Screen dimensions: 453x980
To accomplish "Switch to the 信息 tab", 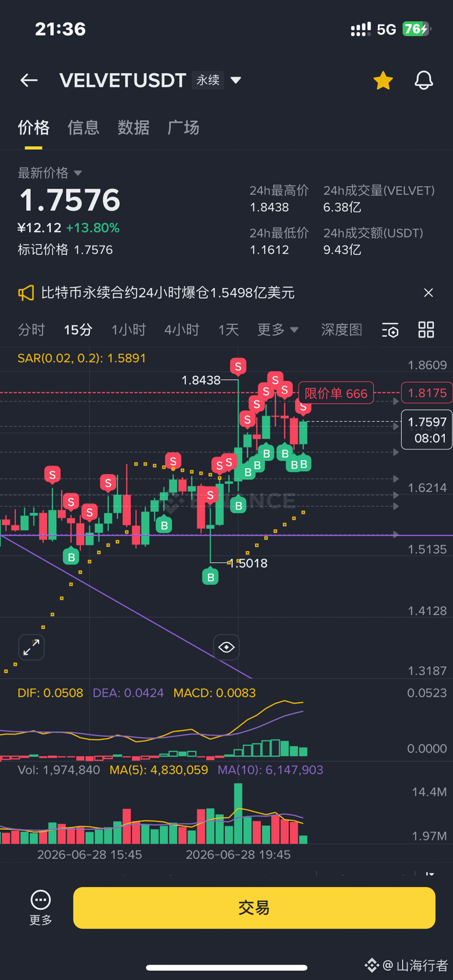I will [83, 127].
